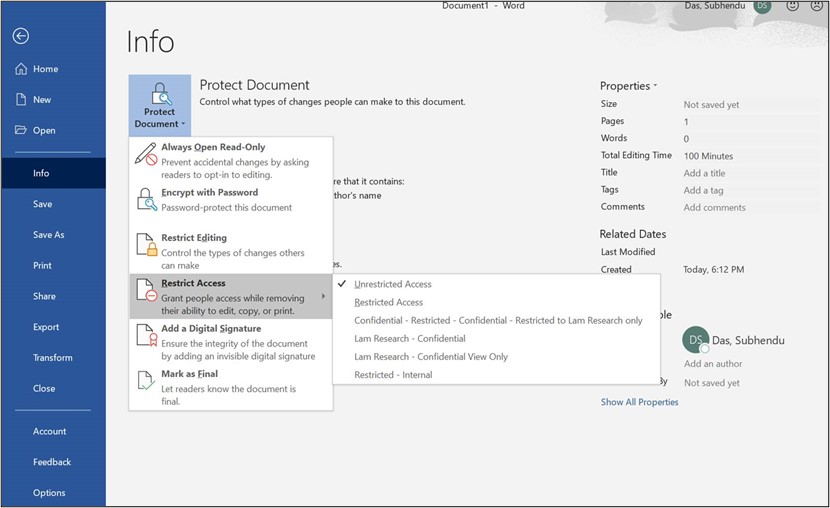Click Close in the sidebar
Viewport: 830px width, 508px height.
[53, 388]
